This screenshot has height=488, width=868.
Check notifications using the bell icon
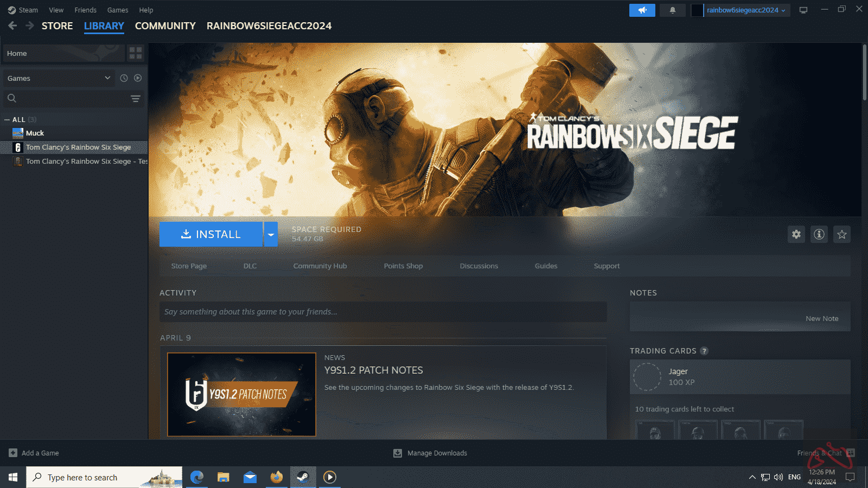point(673,10)
